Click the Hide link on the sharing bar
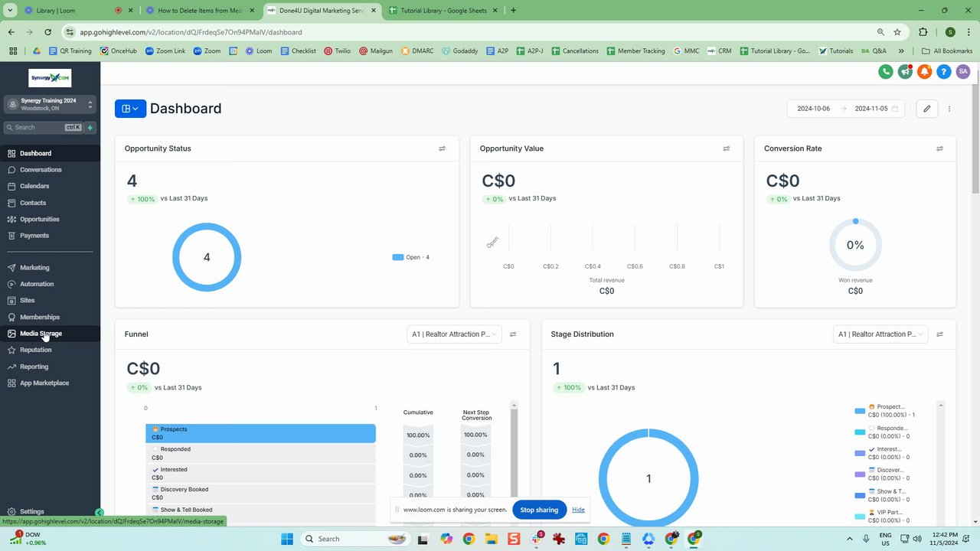980x551 pixels. click(578, 510)
